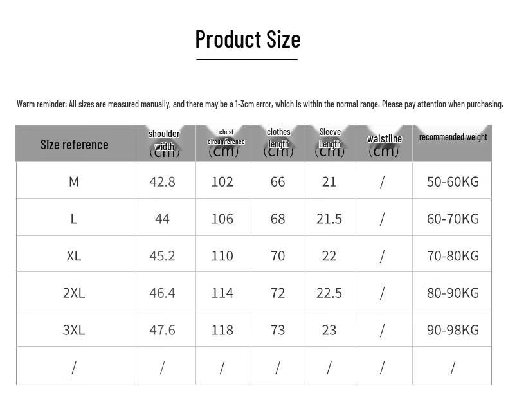Click the Product Size heading

pos(248,39)
